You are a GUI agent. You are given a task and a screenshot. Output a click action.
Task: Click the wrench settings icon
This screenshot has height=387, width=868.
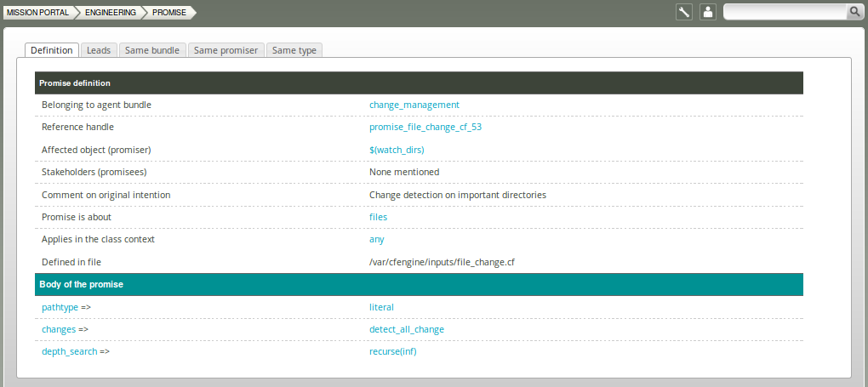[683, 12]
